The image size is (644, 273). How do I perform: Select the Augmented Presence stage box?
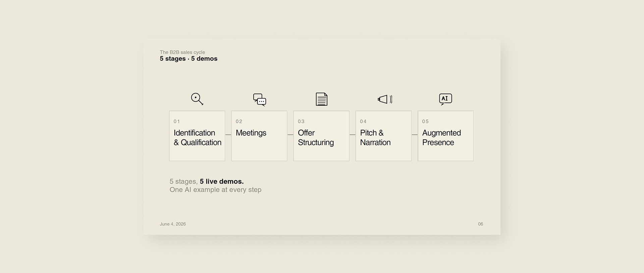pyautogui.click(x=446, y=136)
